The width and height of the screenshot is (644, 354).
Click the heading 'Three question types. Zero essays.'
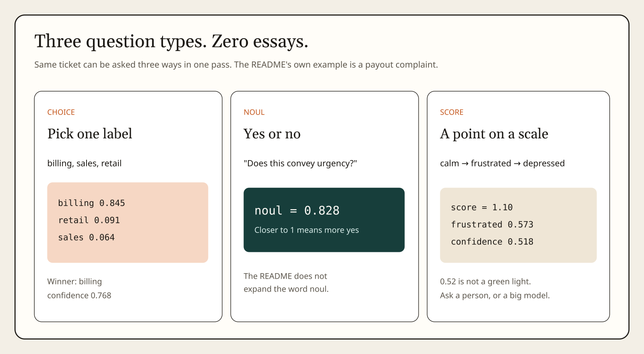point(171,41)
